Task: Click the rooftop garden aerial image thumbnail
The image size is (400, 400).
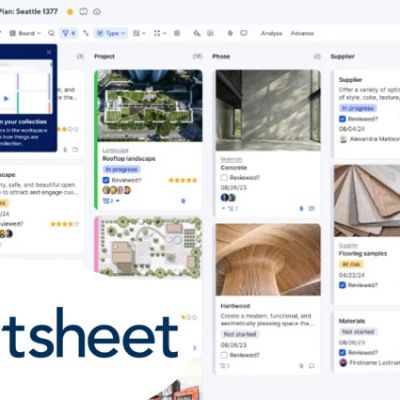Action: [150, 106]
